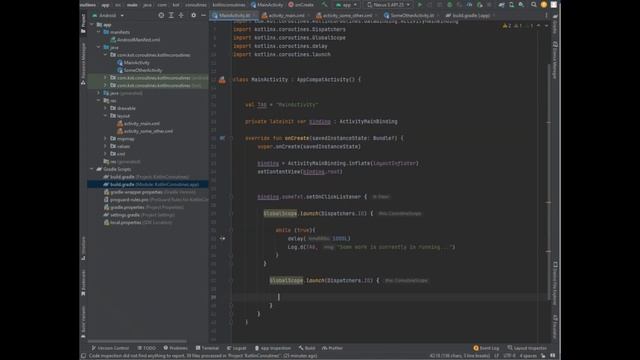640x360 pixels.
Task: Open the Version Control tool window
Action: pyautogui.click(x=110, y=348)
